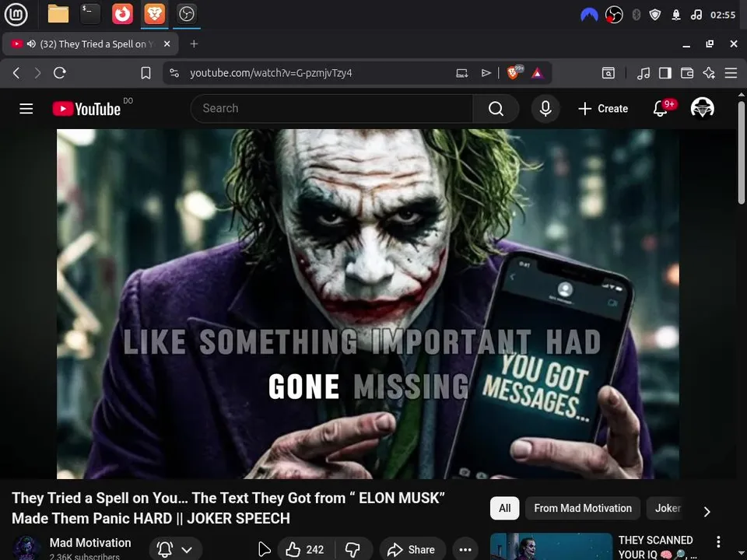Open the Brave Shields lion icon

pyautogui.click(x=514, y=72)
